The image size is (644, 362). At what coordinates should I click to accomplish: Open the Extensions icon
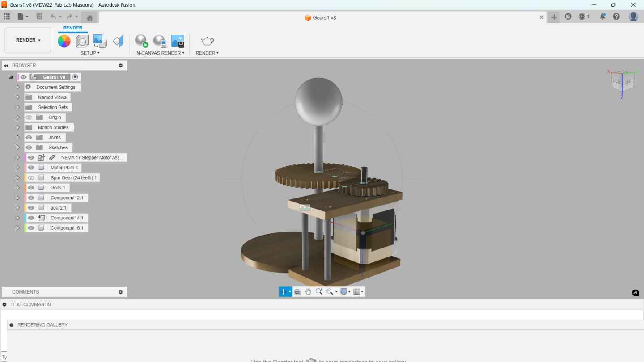(x=568, y=17)
